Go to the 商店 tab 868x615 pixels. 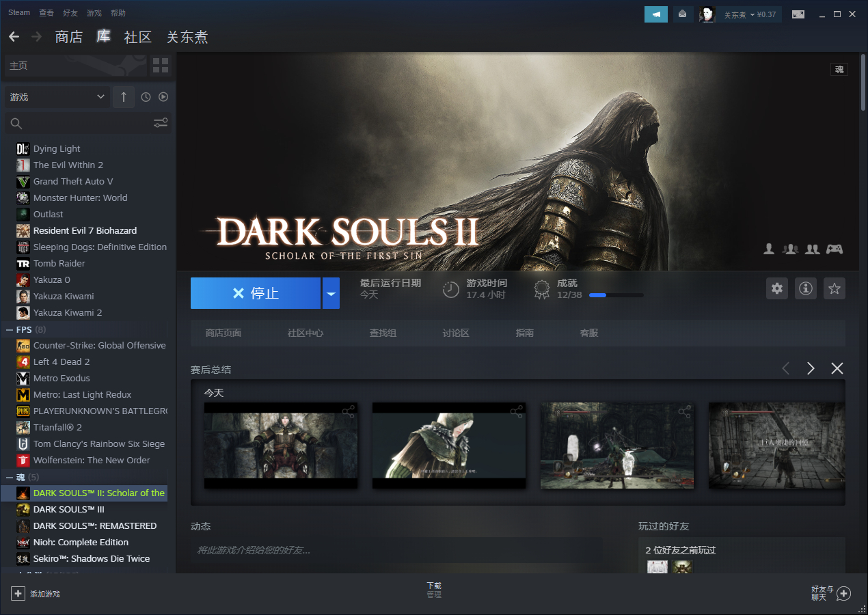[69, 37]
